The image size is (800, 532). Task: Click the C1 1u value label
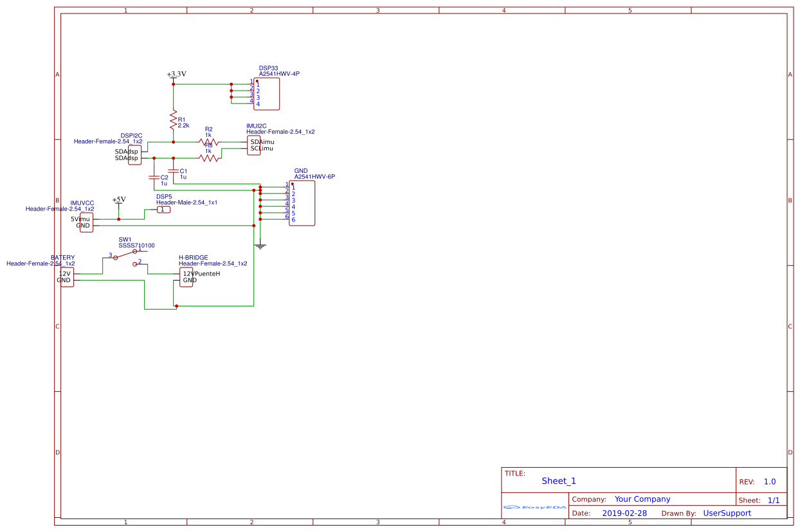coord(183,177)
